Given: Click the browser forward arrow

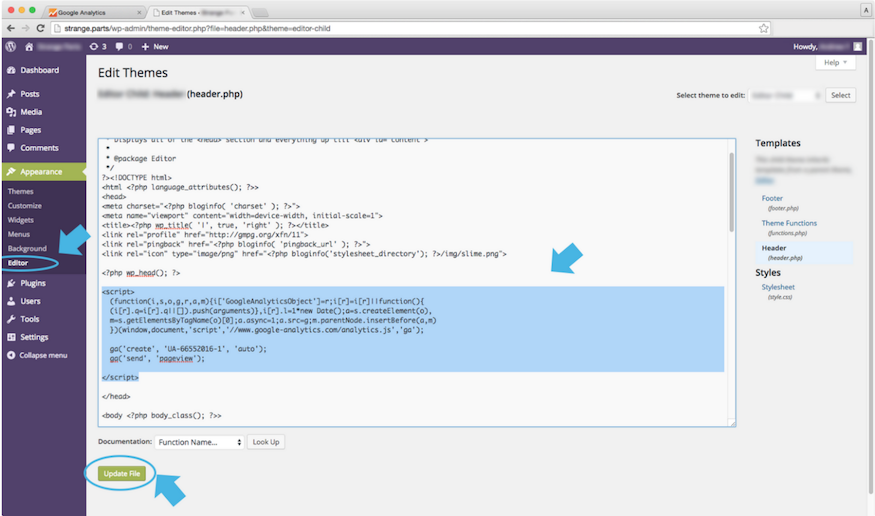Looking at the screenshot, I should 26,28.
